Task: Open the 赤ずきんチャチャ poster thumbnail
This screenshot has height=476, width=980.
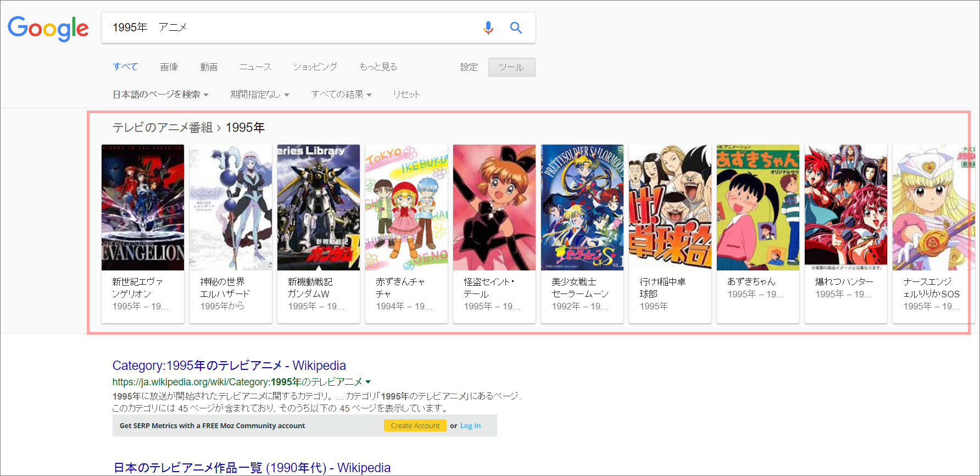Action: pyautogui.click(x=407, y=207)
